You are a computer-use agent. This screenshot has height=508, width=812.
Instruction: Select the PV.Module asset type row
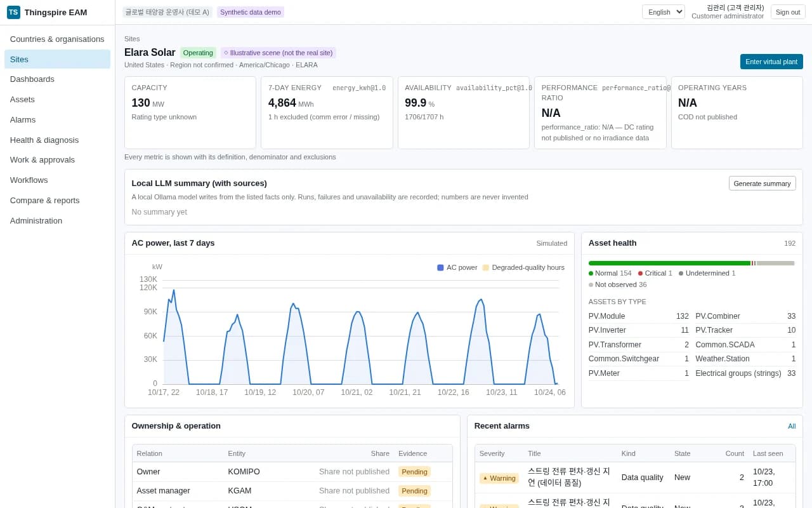click(x=638, y=316)
